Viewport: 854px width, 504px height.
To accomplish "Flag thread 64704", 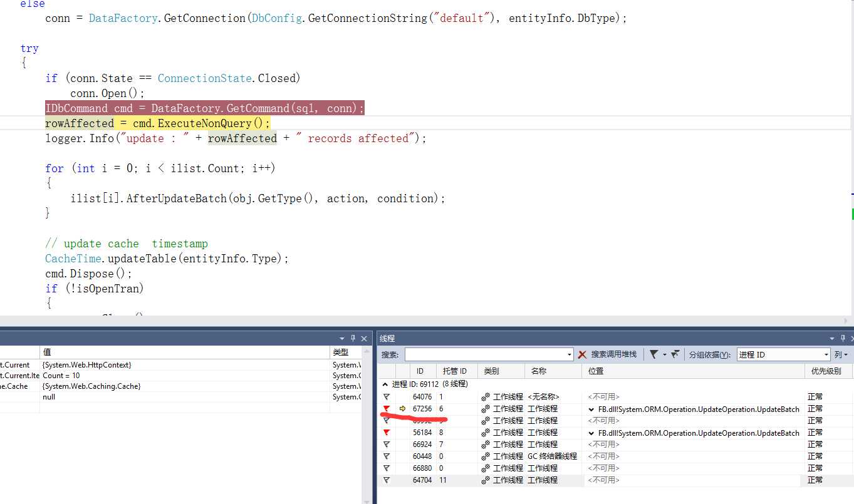I will [386, 480].
